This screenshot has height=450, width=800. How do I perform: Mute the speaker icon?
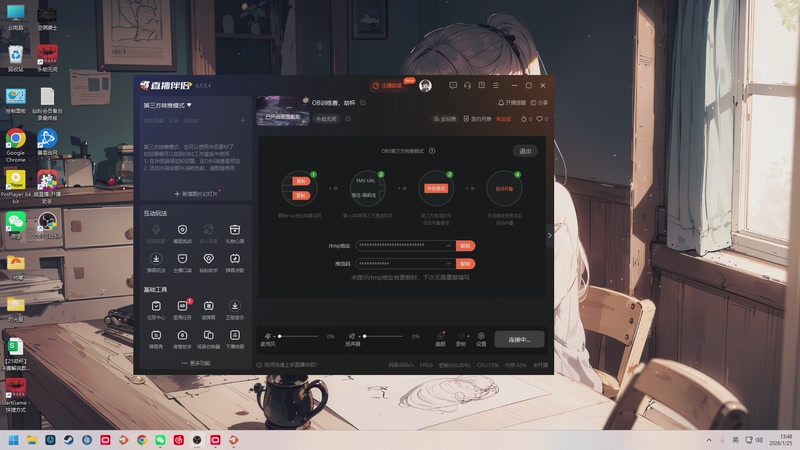coord(352,336)
